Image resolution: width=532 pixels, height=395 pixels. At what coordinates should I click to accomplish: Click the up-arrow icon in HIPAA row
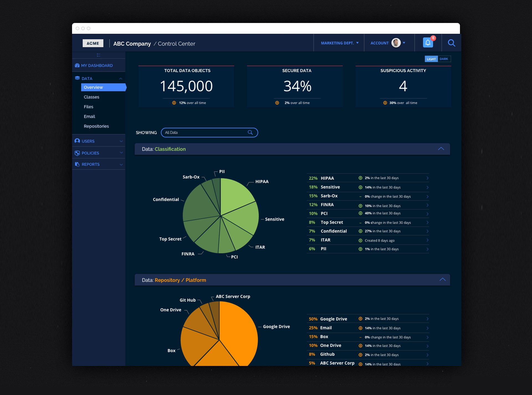pos(360,178)
